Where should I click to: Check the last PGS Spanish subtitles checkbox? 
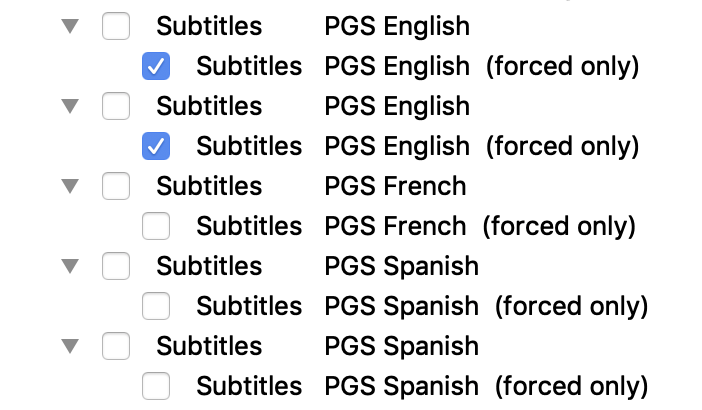(x=116, y=346)
